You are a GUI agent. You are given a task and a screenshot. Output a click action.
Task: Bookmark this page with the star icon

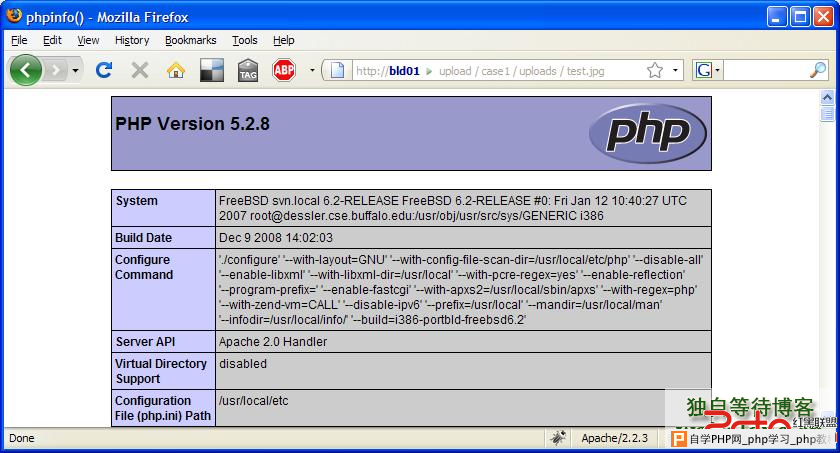(655, 70)
